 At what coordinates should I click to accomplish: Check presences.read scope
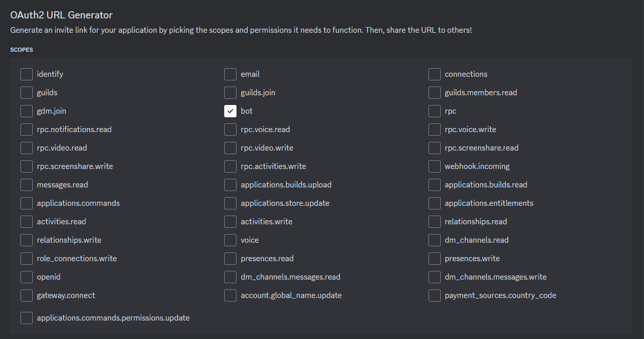coord(230,259)
